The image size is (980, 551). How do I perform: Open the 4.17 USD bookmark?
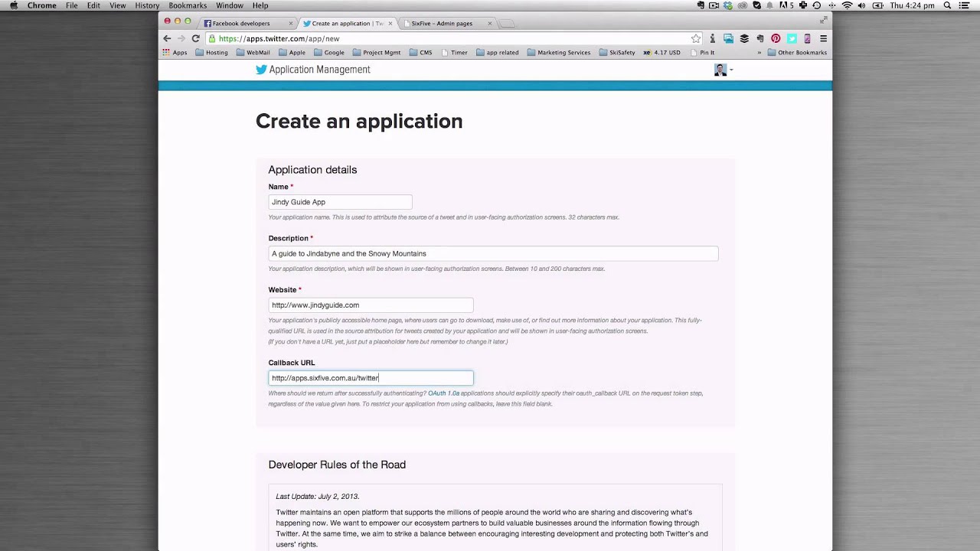coord(661,53)
